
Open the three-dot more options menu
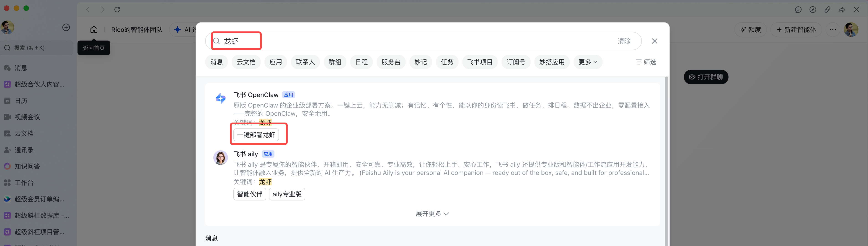833,30
